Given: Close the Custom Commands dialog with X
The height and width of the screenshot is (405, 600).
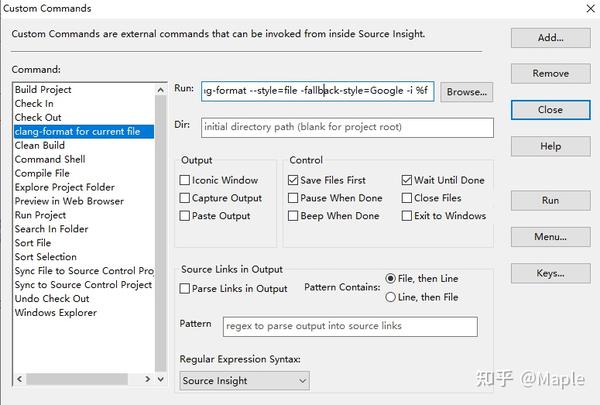Looking at the screenshot, I should 590,8.
